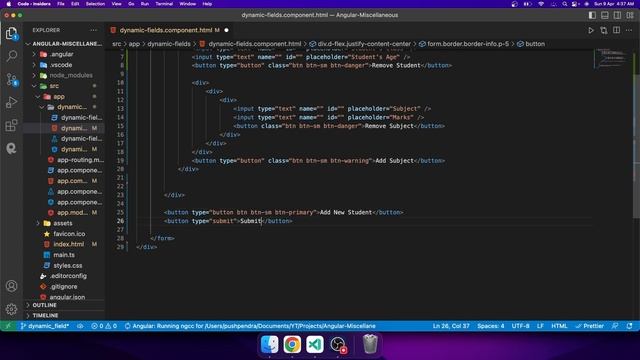640x360 pixels.
Task: Open the Accounts menu icon
Action: (x=11, y=286)
